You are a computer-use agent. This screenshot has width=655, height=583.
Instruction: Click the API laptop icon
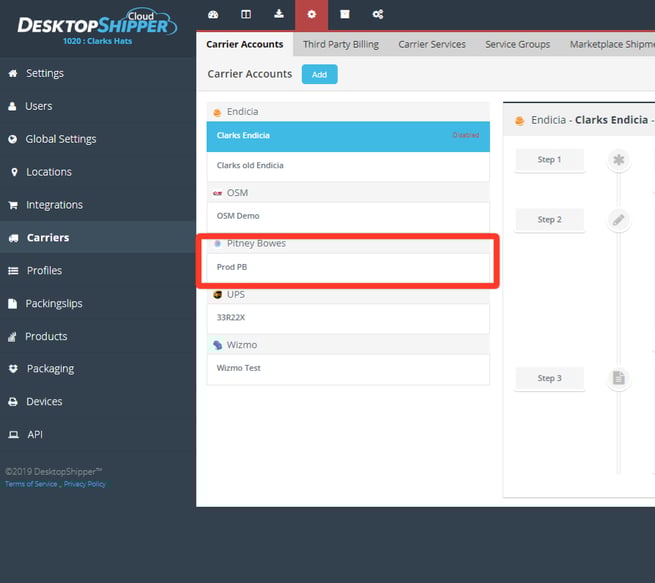coord(13,435)
